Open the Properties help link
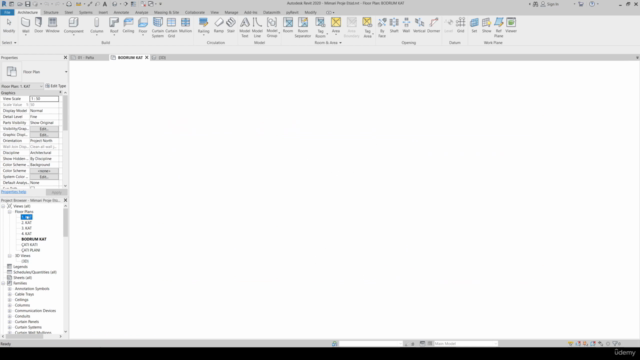The height and width of the screenshot is (360, 640). (x=13, y=192)
